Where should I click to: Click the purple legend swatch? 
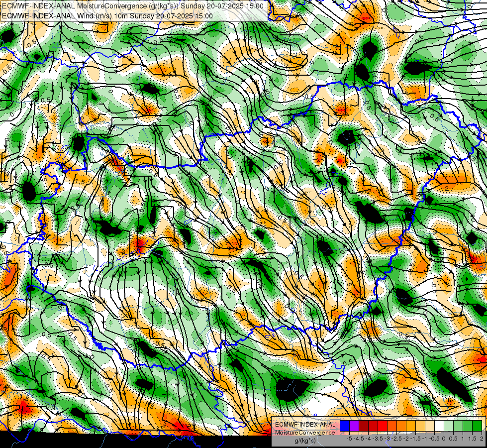point(354,426)
